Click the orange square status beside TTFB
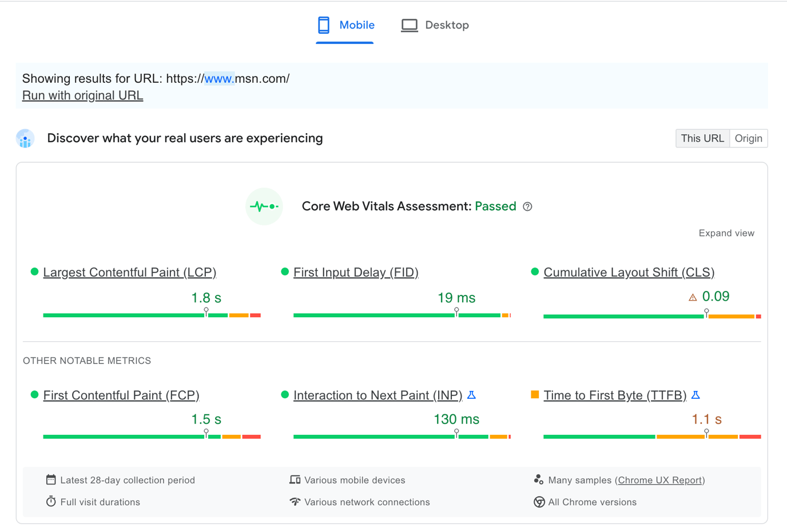 (535, 394)
